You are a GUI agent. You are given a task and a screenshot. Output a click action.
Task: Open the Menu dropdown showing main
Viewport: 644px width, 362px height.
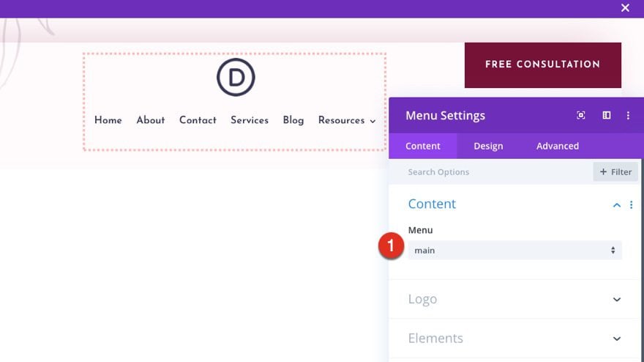[514, 251]
